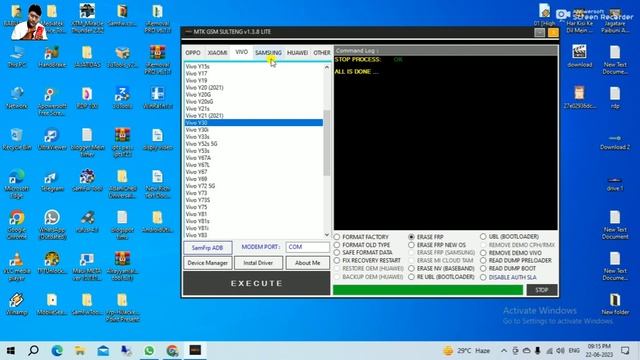Open the notification center icon
Screen dimensions: 640x360
(625, 350)
